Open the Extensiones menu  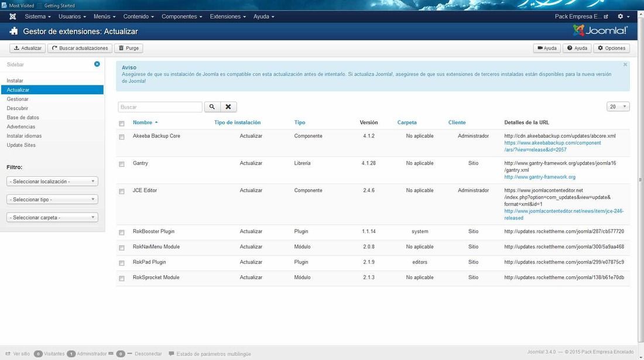point(228,16)
